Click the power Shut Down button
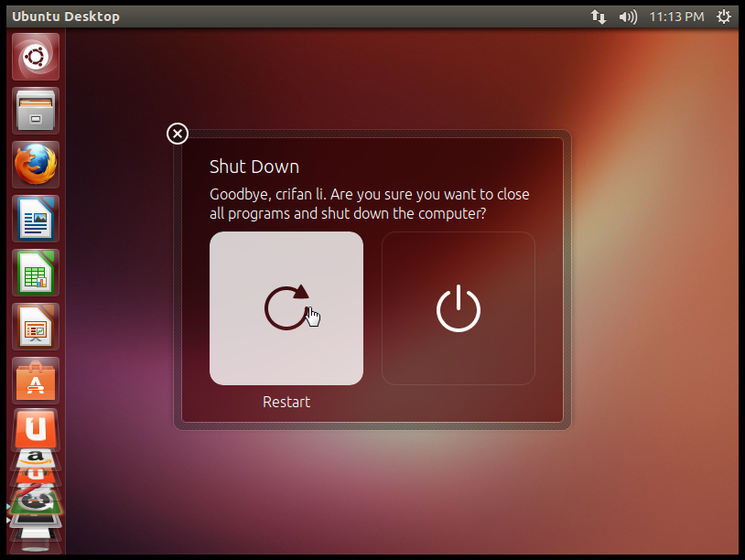The image size is (745, 560). tap(459, 308)
